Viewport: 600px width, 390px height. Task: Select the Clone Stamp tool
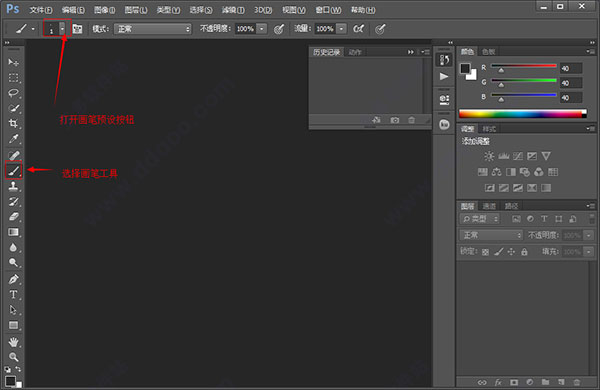click(13, 186)
